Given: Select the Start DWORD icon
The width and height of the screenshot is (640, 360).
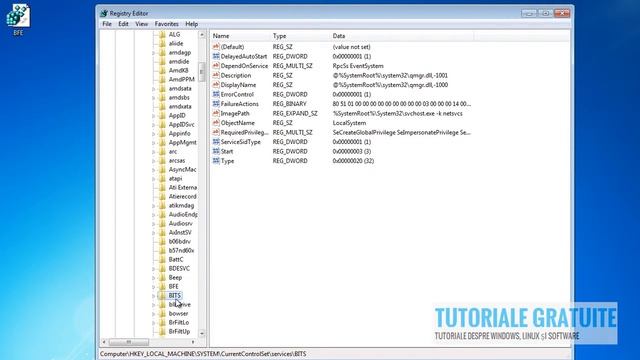Looking at the screenshot, I should point(216,151).
